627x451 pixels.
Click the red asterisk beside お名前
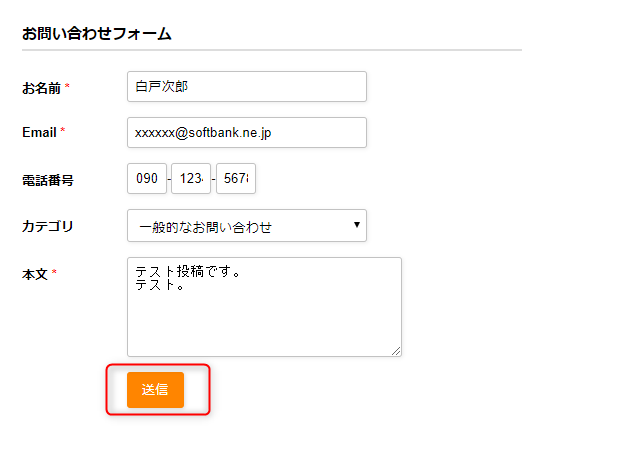(x=67, y=87)
